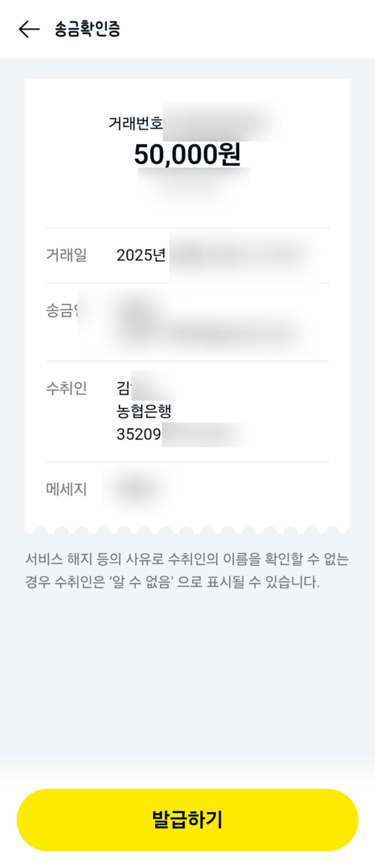Image resolution: width=375 pixels, height=868 pixels.
Task: Select the recipient name starting with 김
Action: (x=146, y=388)
